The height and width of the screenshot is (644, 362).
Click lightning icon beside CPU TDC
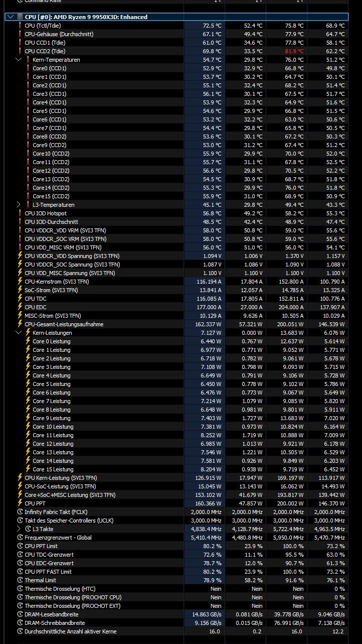pos(20,299)
